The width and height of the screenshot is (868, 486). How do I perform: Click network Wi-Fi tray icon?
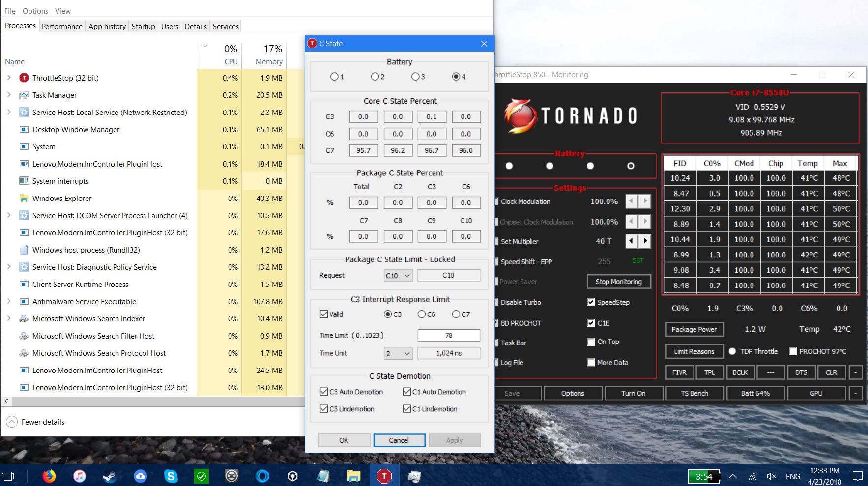pos(752,476)
